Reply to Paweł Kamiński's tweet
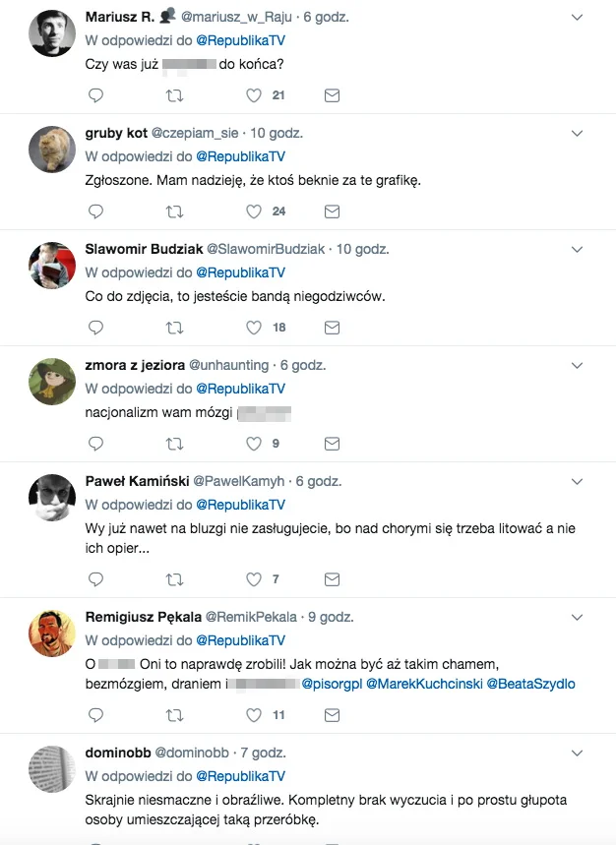616x845 pixels. (95, 579)
